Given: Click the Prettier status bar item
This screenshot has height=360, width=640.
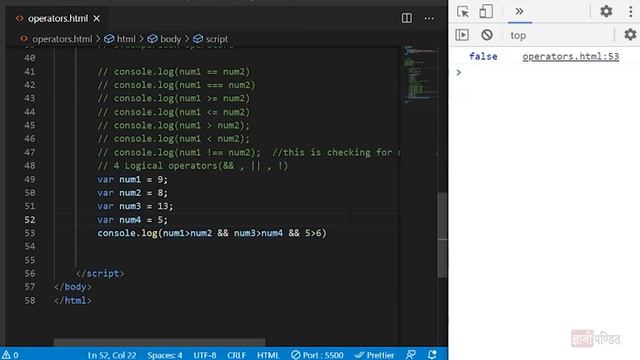Looking at the screenshot, I should click(374, 355).
